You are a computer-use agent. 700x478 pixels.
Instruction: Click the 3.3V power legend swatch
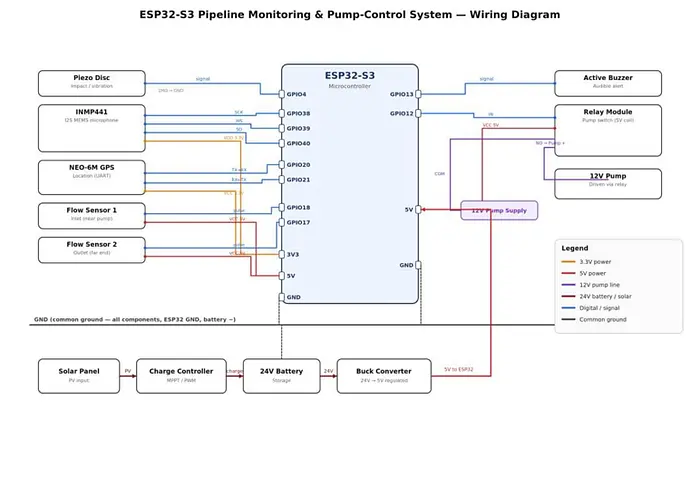pos(568,262)
